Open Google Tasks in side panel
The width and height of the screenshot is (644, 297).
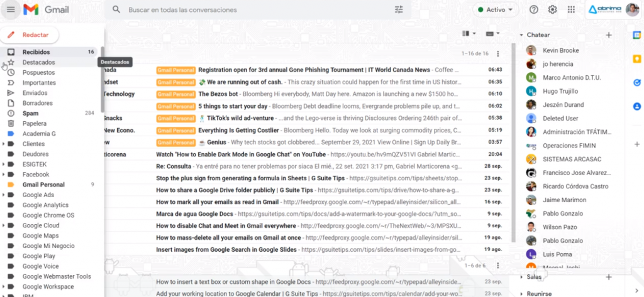(x=636, y=83)
